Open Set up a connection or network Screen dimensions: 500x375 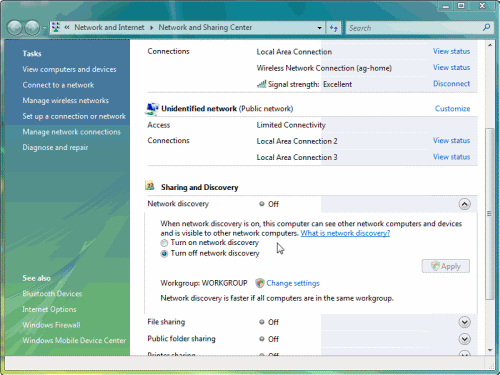click(74, 116)
